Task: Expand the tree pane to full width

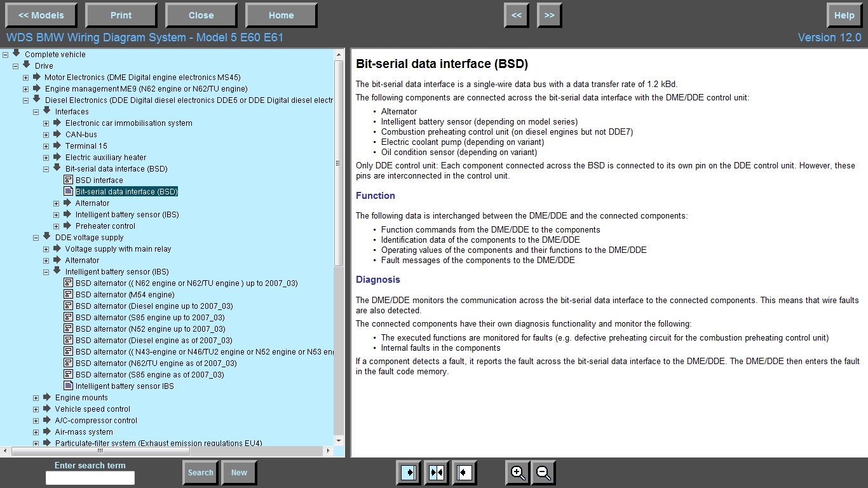Action: pyautogui.click(x=408, y=473)
